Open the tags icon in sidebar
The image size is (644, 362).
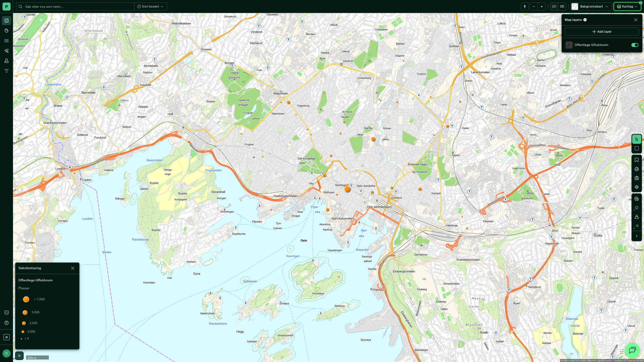[x=7, y=31]
